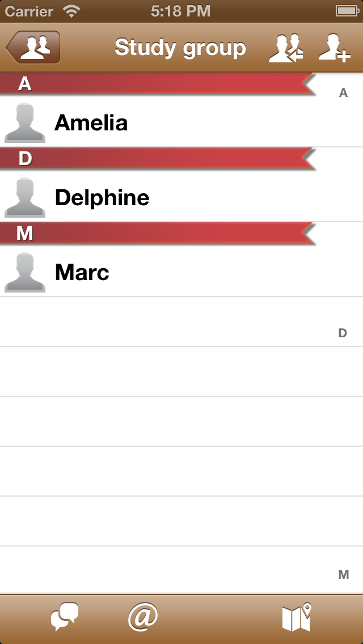Jump to letter M in index

343,575
